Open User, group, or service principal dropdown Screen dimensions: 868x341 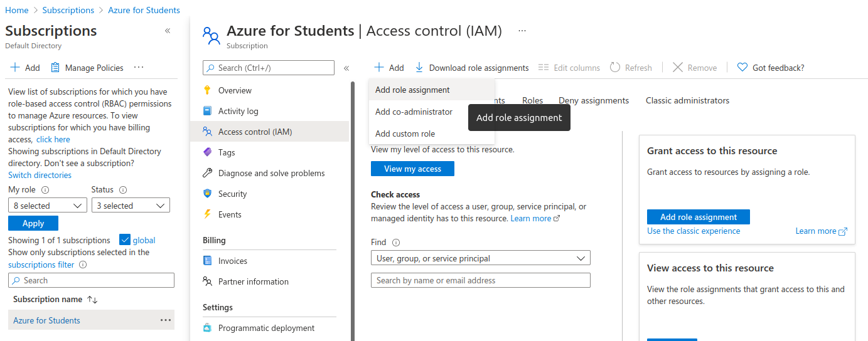tap(481, 258)
